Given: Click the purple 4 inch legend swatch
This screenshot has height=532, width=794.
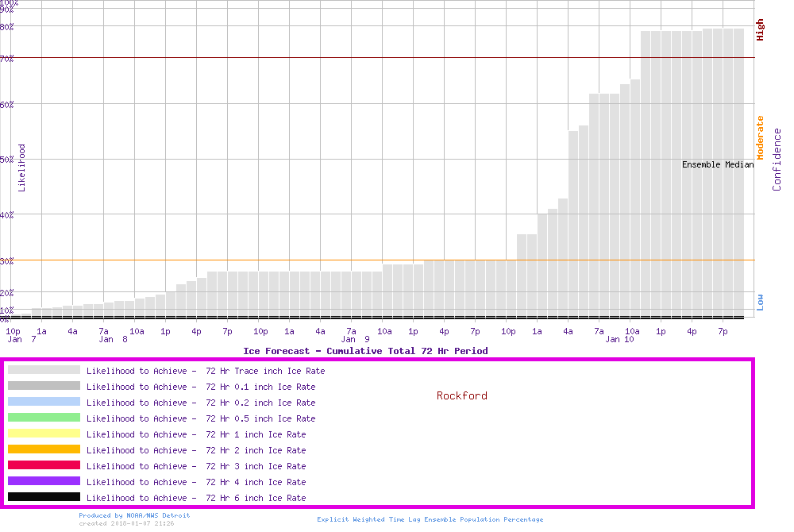Looking at the screenshot, I should click(44, 481).
